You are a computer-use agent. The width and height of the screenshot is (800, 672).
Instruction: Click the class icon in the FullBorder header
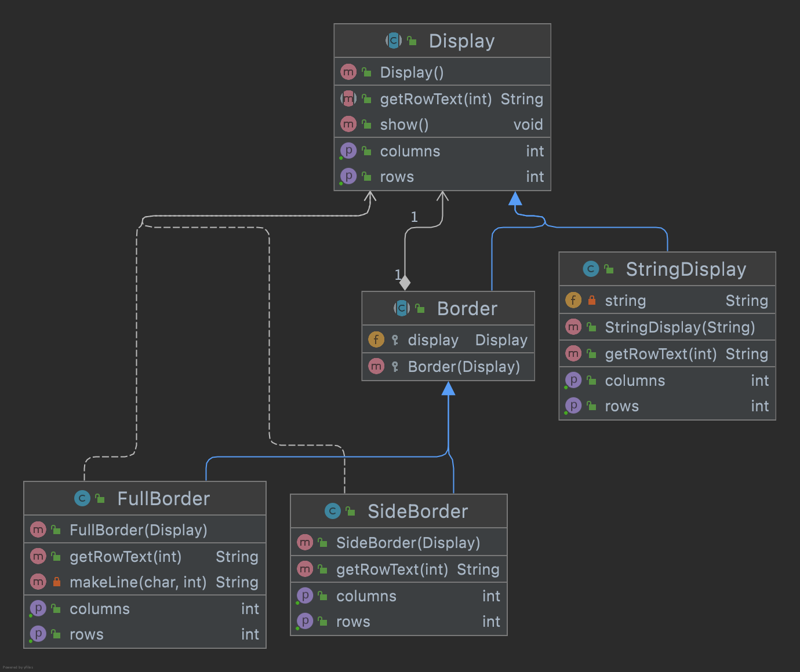82,498
